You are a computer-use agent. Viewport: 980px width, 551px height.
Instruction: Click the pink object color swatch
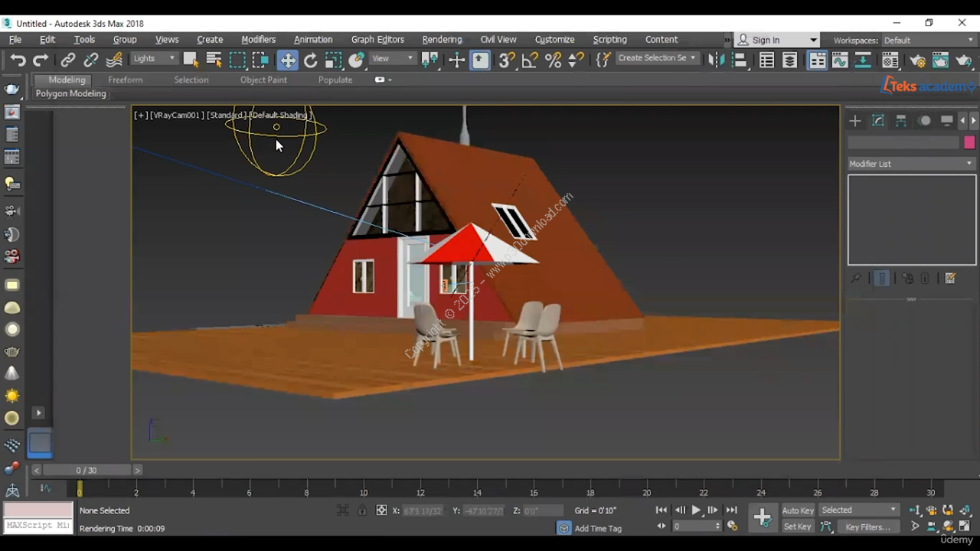point(969,142)
